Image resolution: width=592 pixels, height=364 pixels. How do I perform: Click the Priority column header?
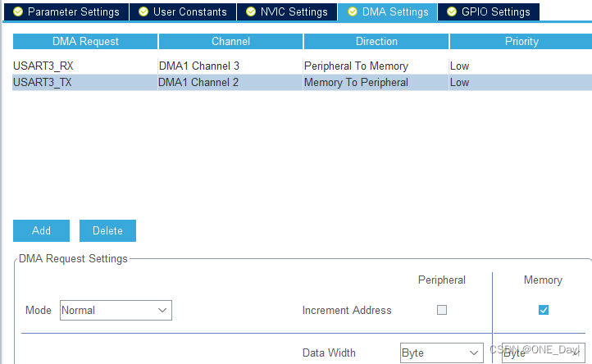521,41
